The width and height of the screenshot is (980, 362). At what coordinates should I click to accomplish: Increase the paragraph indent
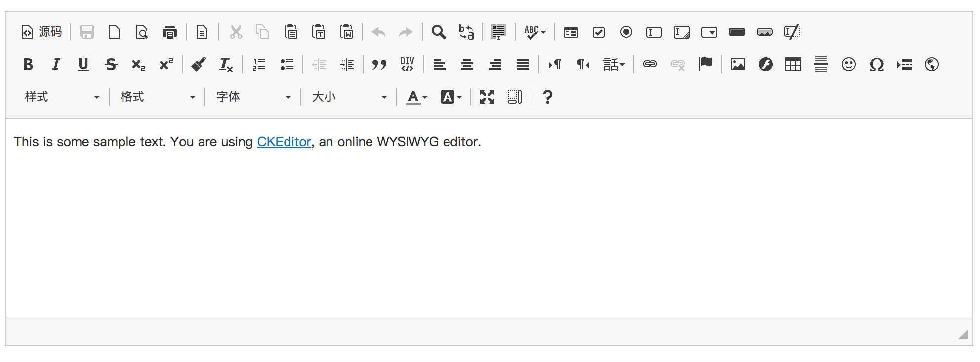point(347,65)
